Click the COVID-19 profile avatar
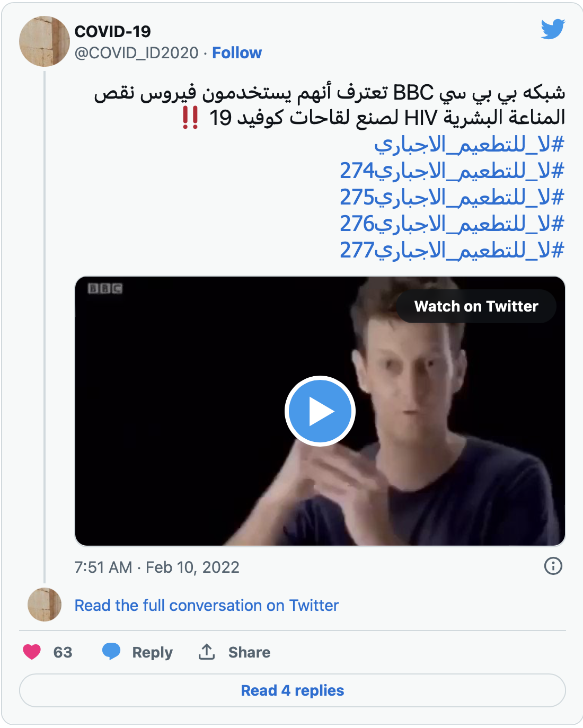Image resolution: width=583 pixels, height=728 pixels. (45, 41)
